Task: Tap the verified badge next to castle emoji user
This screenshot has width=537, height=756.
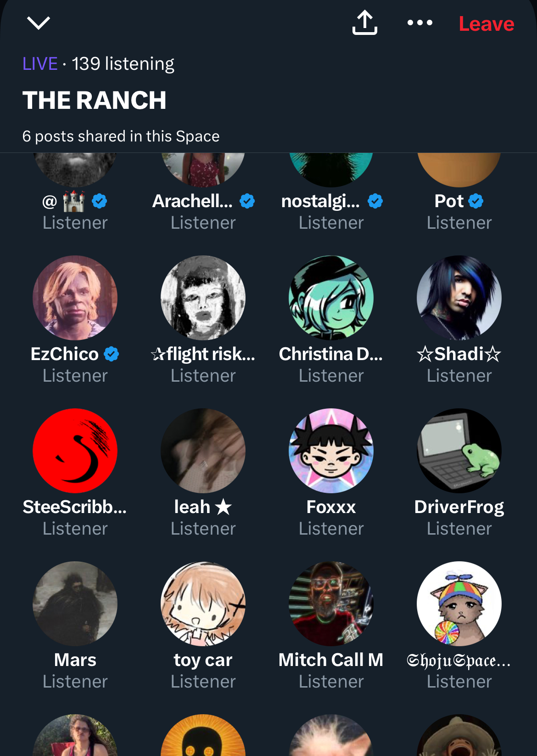Action: tap(99, 201)
